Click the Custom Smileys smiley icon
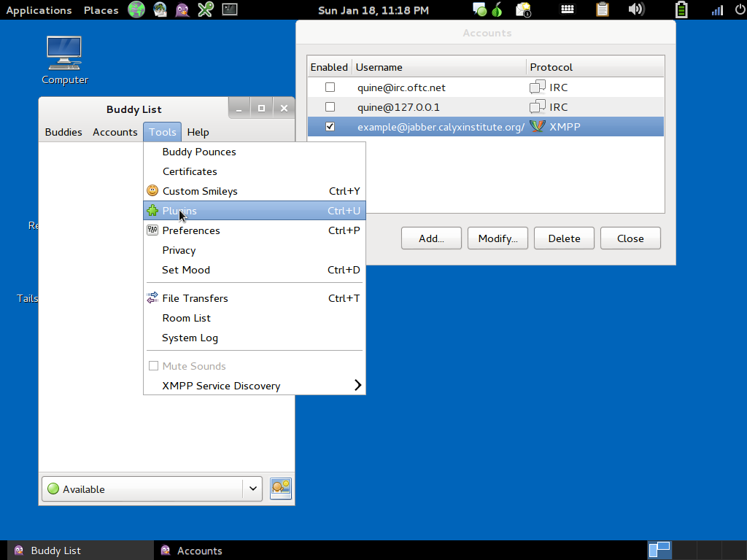 point(152,190)
